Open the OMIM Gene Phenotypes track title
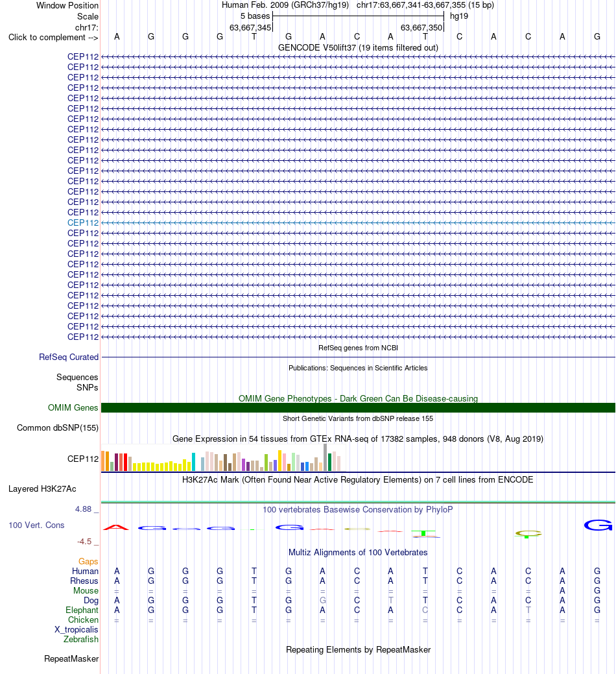The height and width of the screenshot is (674, 616). tap(359, 398)
